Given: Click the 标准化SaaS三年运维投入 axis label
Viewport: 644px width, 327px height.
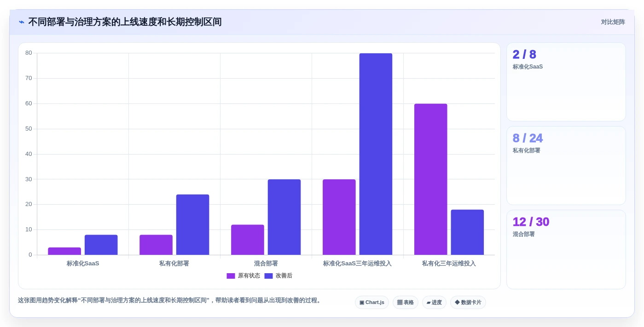Looking at the screenshot, I should click(x=357, y=264).
